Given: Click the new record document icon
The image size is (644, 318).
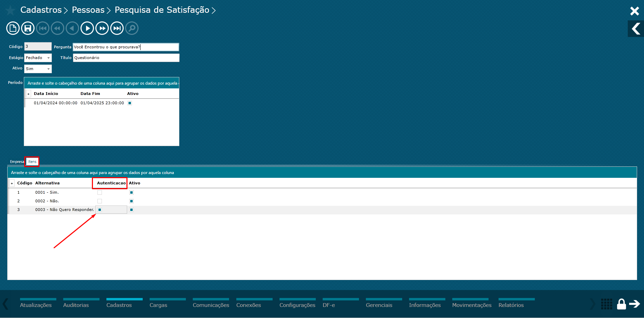Looking at the screenshot, I should click(x=13, y=28).
